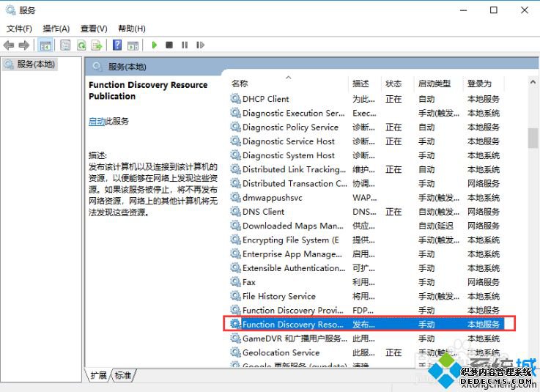Viewport: 540px width, 392px height.
Task: Click gear icon beside DHCP Client
Action: click(x=235, y=99)
